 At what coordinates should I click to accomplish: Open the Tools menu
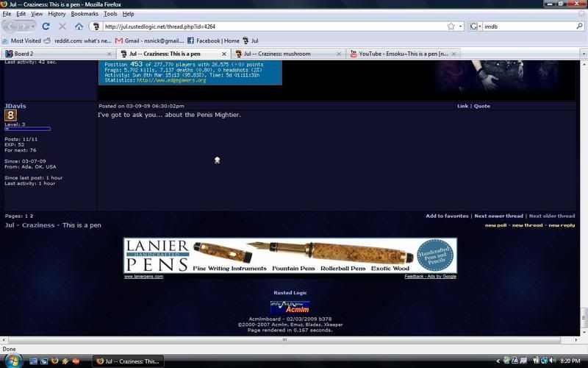pyautogui.click(x=110, y=14)
